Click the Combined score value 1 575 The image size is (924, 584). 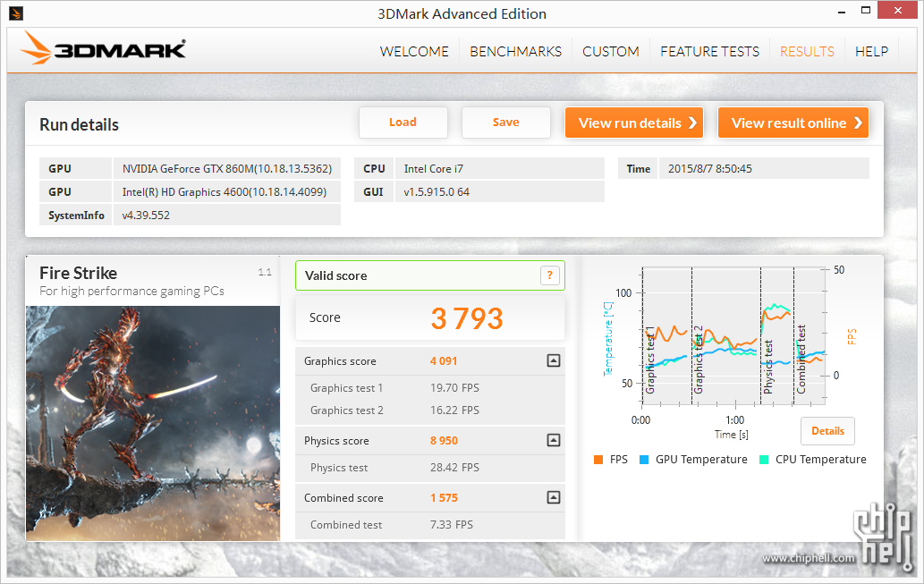coord(444,498)
